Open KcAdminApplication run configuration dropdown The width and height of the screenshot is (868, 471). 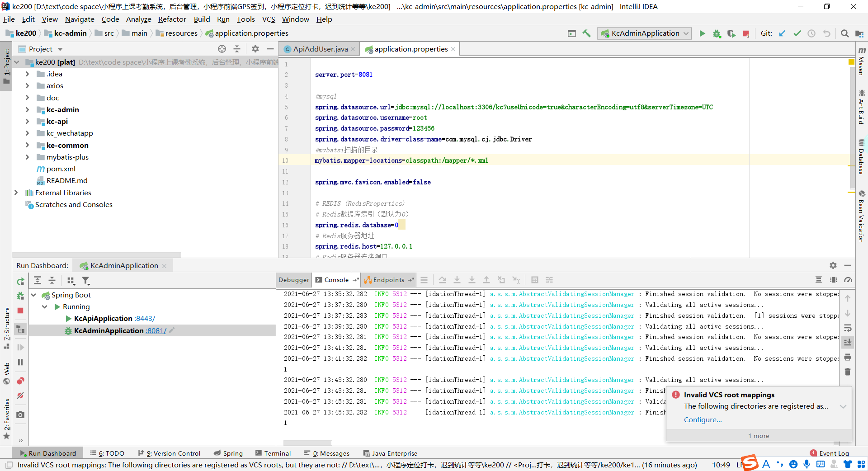coord(645,33)
